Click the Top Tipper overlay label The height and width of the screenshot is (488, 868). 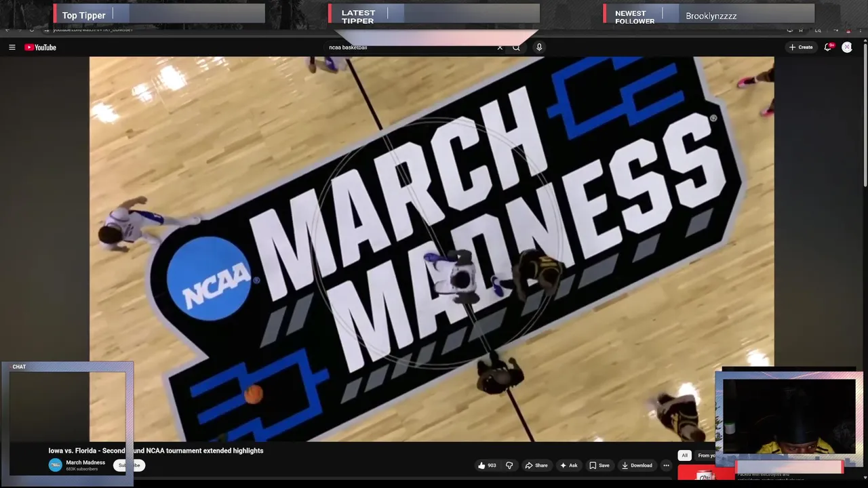pos(83,15)
